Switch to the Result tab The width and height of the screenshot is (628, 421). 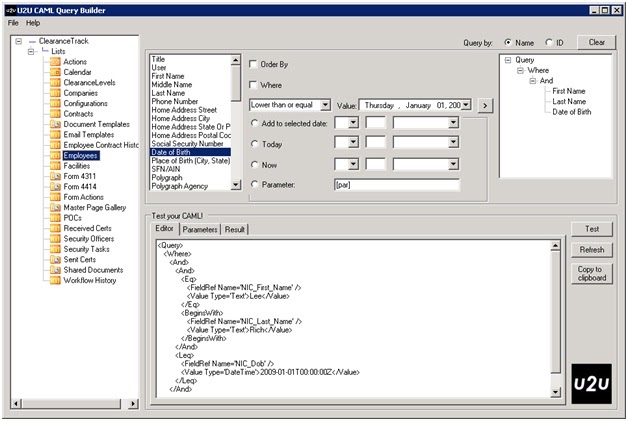[x=235, y=230]
